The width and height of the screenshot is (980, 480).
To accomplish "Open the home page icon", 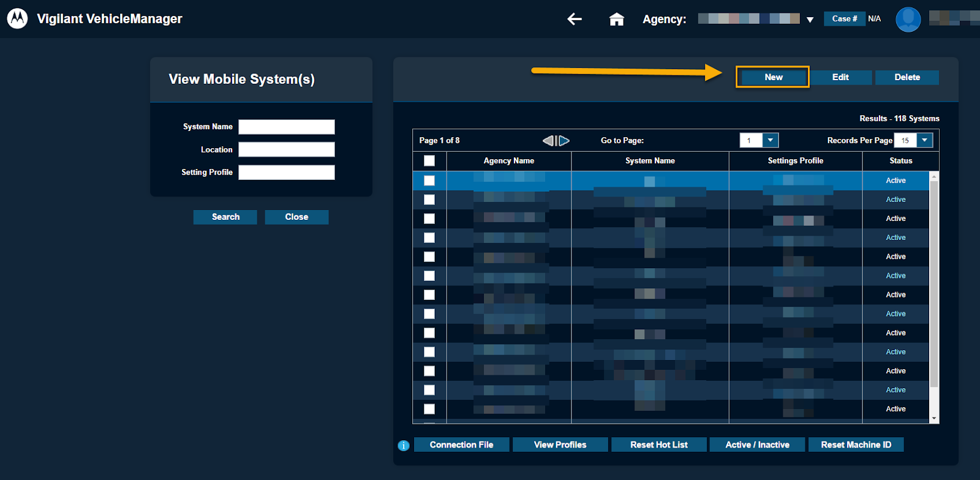I will click(x=617, y=19).
